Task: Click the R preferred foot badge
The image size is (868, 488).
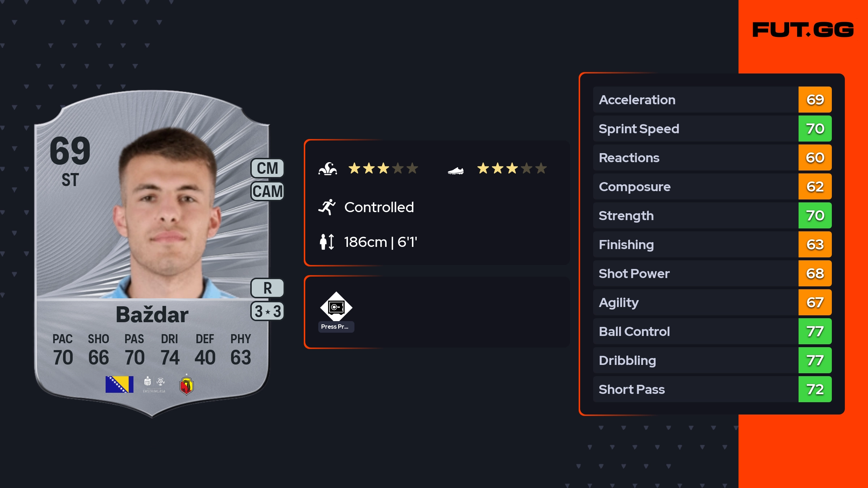Action: (267, 288)
